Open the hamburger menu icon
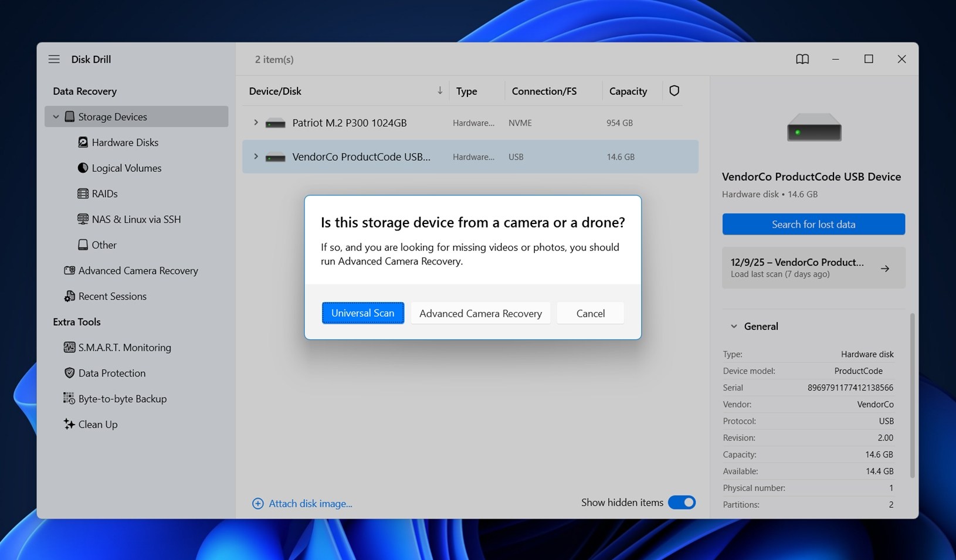Viewport: 956px width, 560px height. [54, 59]
